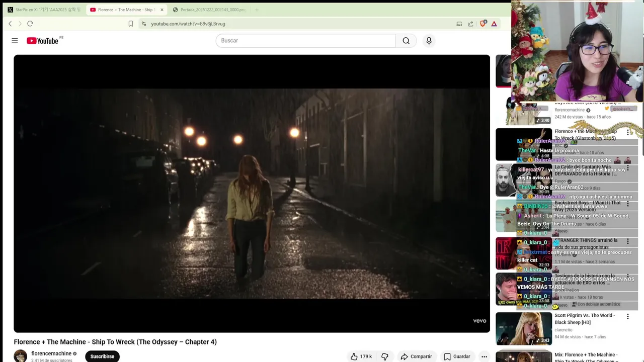Go forward with the browser forward arrow
The image size is (644, 362).
coord(20,24)
